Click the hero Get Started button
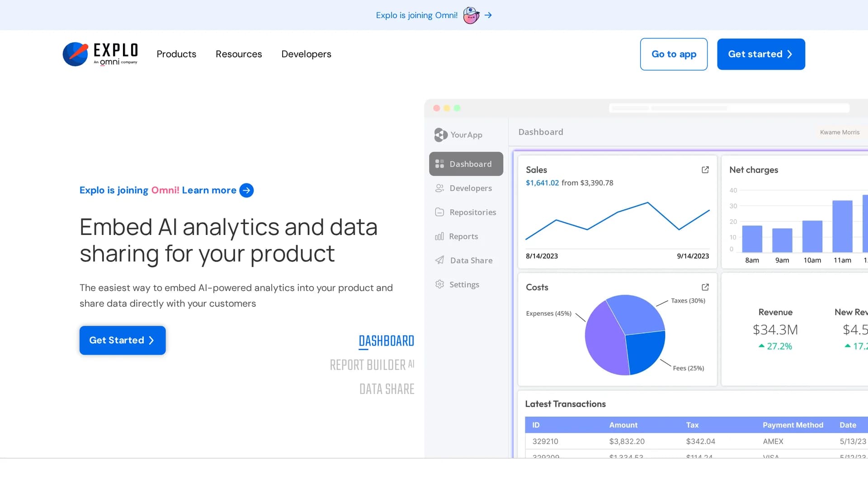The image size is (868, 488). [x=123, y=340]
